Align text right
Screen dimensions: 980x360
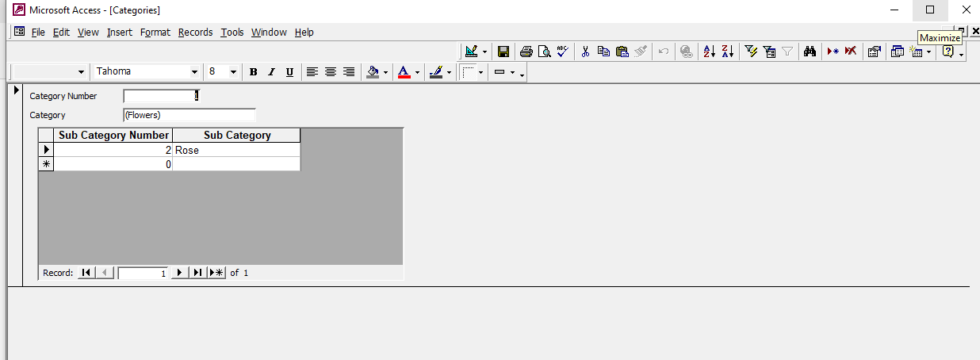tap(349, 71)
